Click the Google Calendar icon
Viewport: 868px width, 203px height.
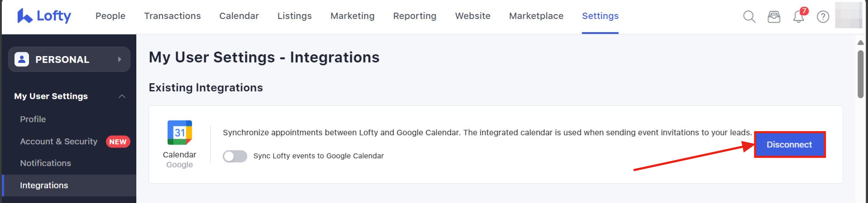point(180,132)
